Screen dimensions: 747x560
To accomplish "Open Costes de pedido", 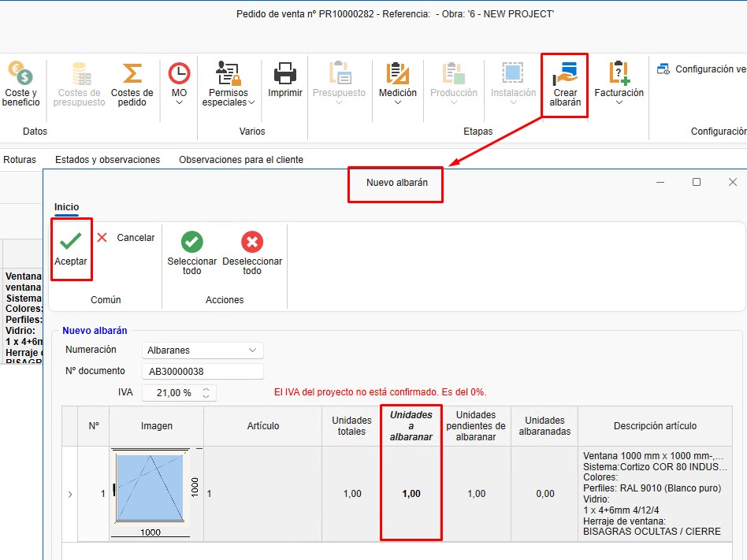I will pos(132,83).
